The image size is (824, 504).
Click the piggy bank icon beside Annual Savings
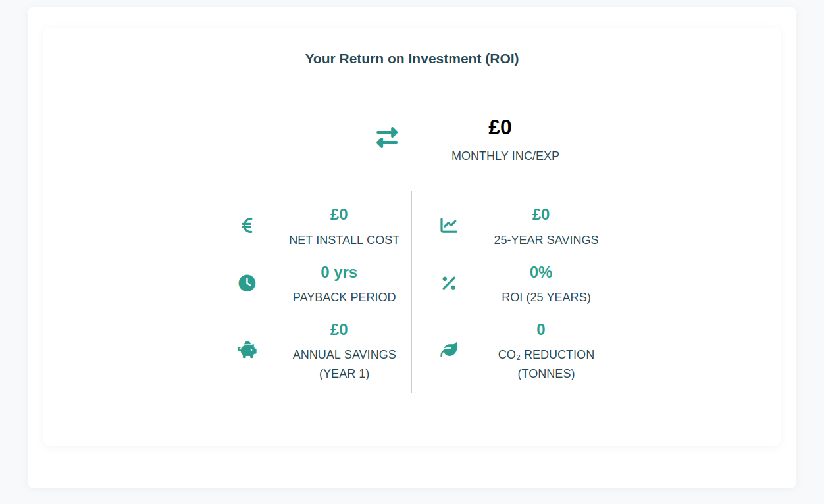247,350
